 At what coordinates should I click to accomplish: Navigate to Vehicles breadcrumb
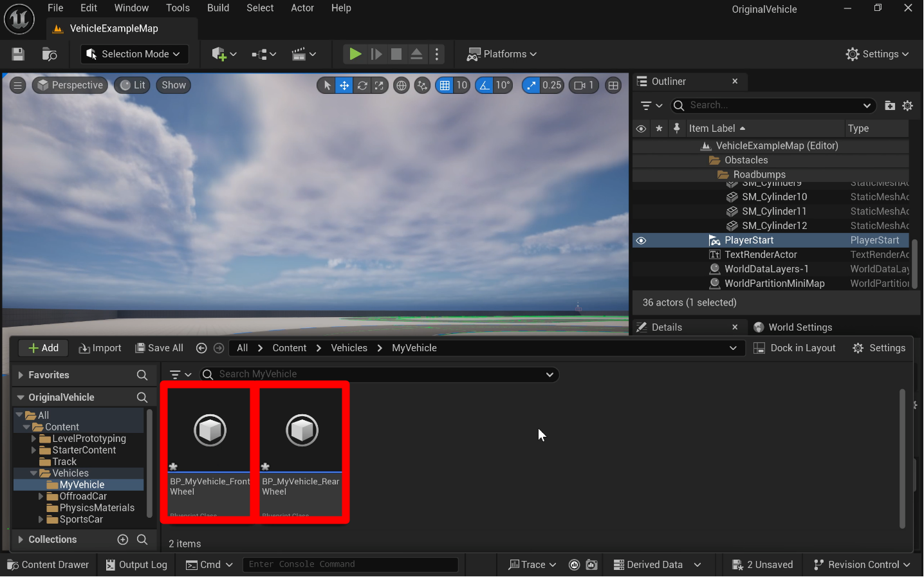(x=349, y=348)
